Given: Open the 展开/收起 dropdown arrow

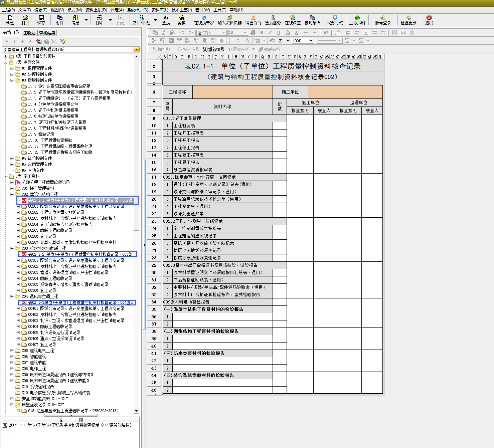Looking at the screenshot, I should 155,20.
